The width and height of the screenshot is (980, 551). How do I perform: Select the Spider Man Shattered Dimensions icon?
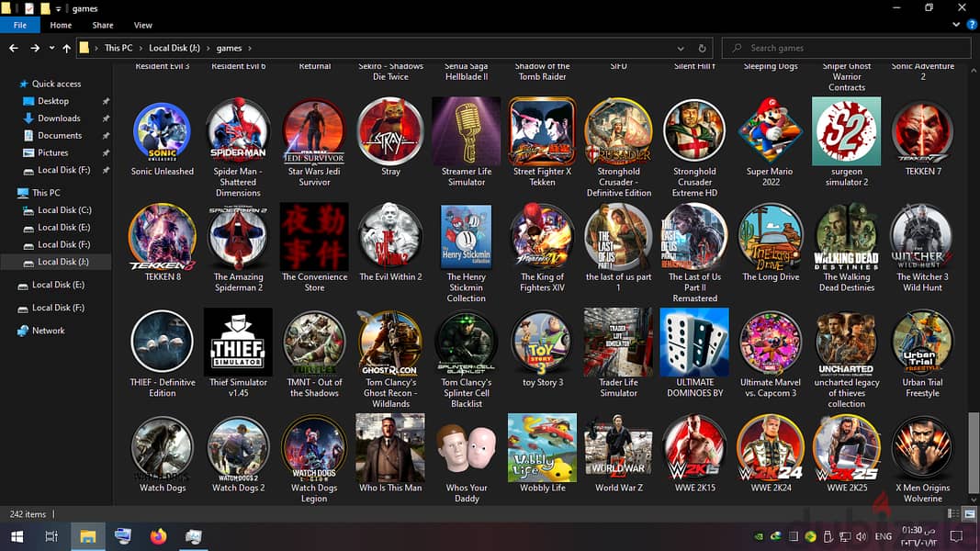pyautogui.click(x=238, y=131)
